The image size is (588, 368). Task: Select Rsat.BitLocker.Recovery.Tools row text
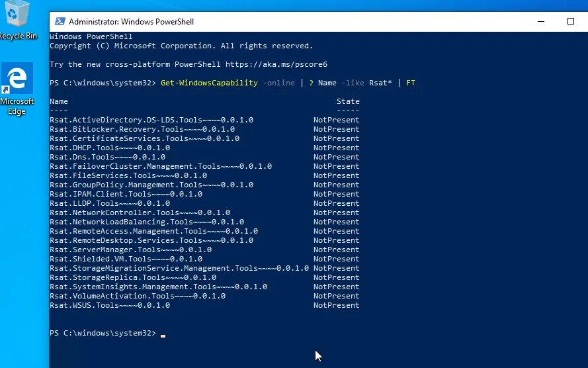pos(142,129)
